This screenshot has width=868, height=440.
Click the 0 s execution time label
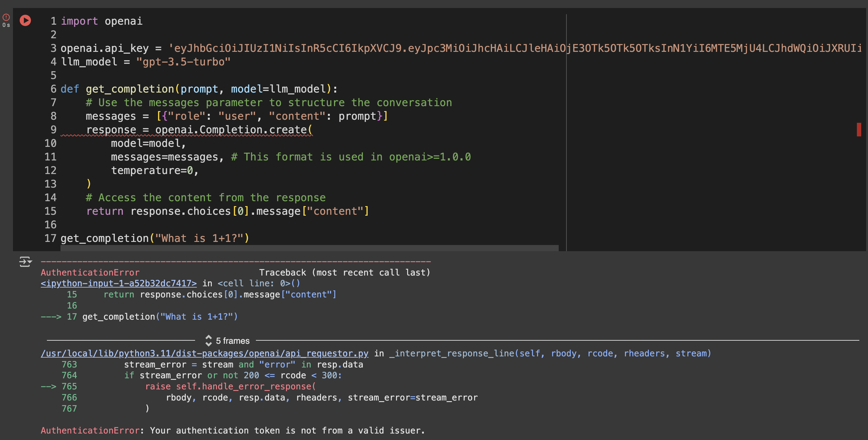click(x=6, y=25)
